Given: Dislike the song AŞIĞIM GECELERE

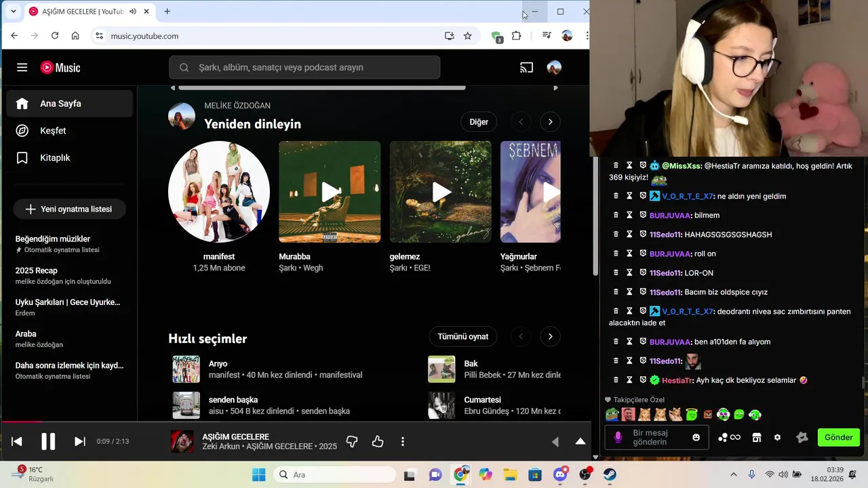Looking at the screenshot, I should tap(352, 441).
